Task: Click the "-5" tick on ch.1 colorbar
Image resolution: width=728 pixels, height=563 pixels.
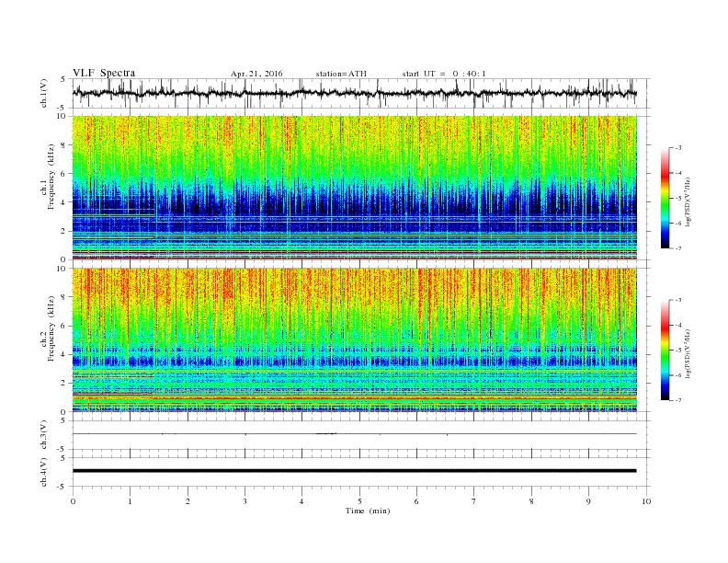Action: (678, 199)
